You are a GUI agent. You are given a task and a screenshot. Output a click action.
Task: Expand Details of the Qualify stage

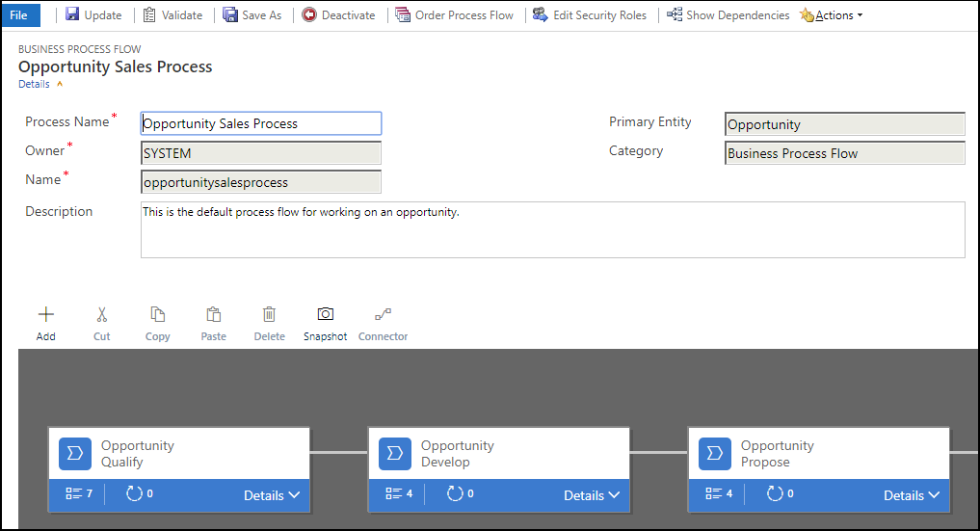click(271, 495)
